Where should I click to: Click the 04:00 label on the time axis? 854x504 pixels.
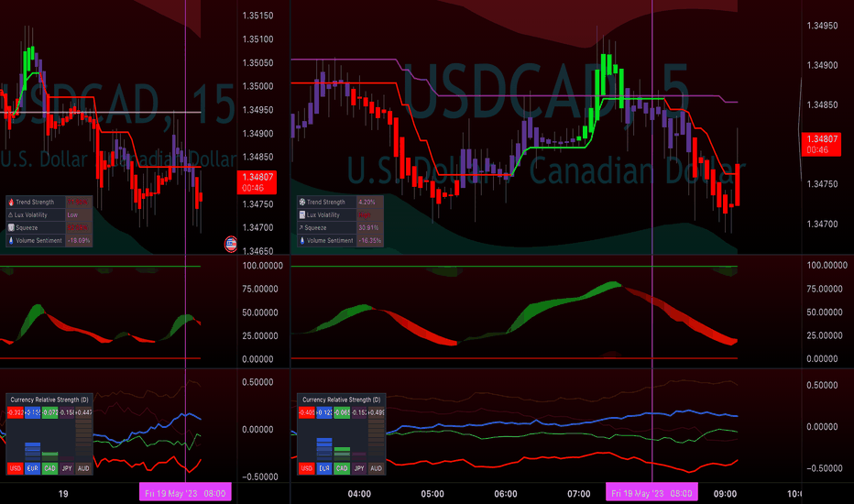tap(359, 494)
